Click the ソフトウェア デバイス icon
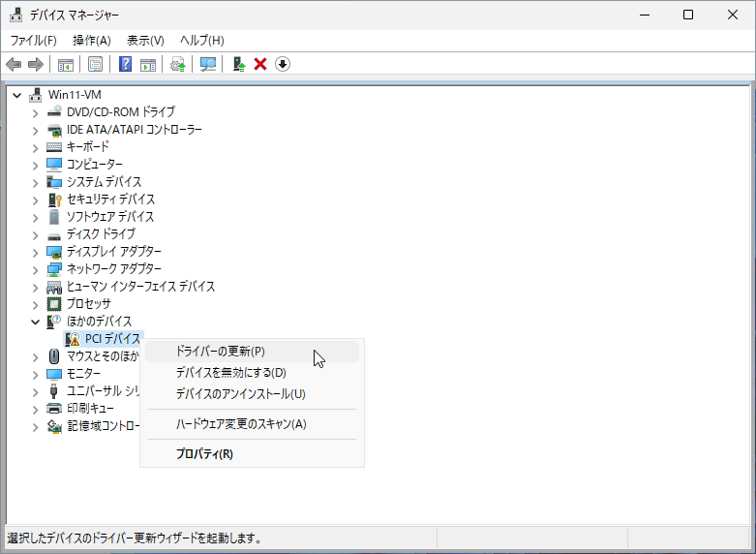Screen dimensions: 756x554 point(54,217)
